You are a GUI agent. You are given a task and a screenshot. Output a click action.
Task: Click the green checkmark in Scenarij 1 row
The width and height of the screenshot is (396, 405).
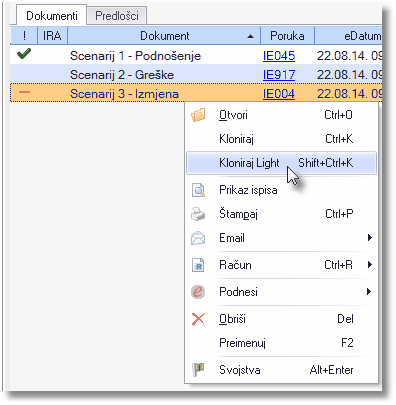24,53
